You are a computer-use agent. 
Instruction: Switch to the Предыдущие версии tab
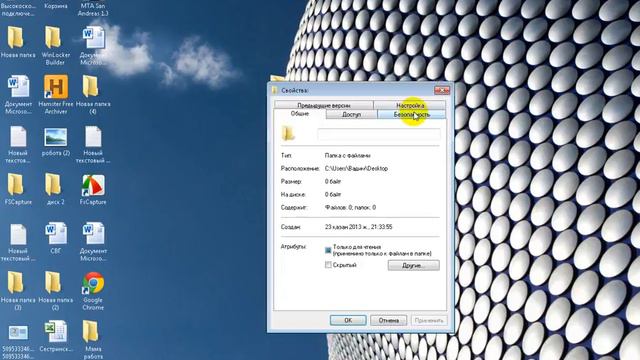point(324,105)
